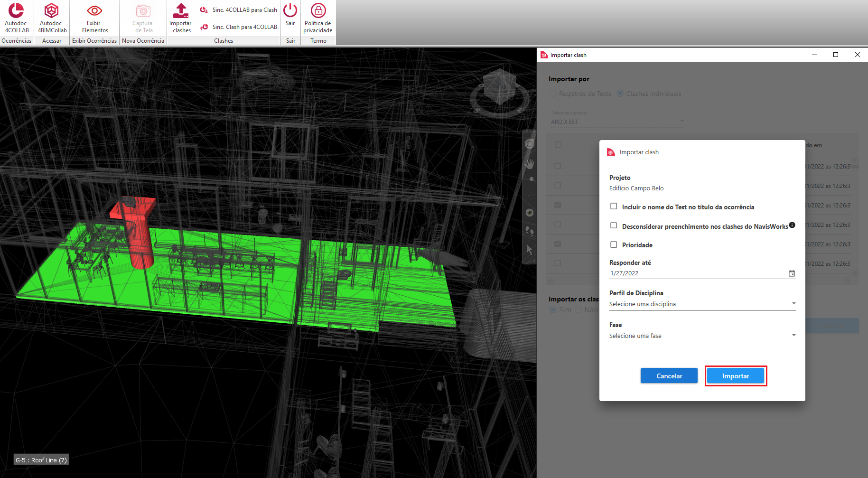
Task: Select the Look eye tool in the navigation bar
Action: pyautogui.click(x=530, y=212)
